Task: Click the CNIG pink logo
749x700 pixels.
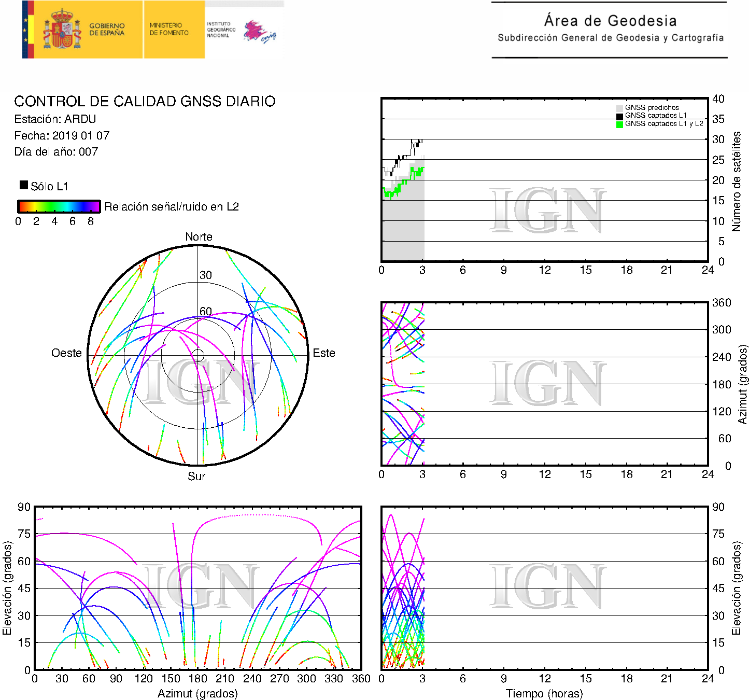Action: (259, 32)
